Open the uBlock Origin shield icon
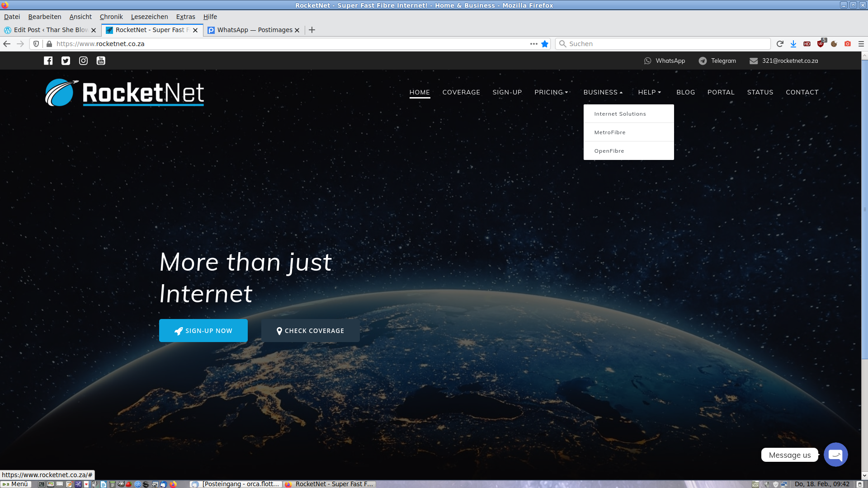The width and height of the screenshot is (868, 488). (821, 44)
